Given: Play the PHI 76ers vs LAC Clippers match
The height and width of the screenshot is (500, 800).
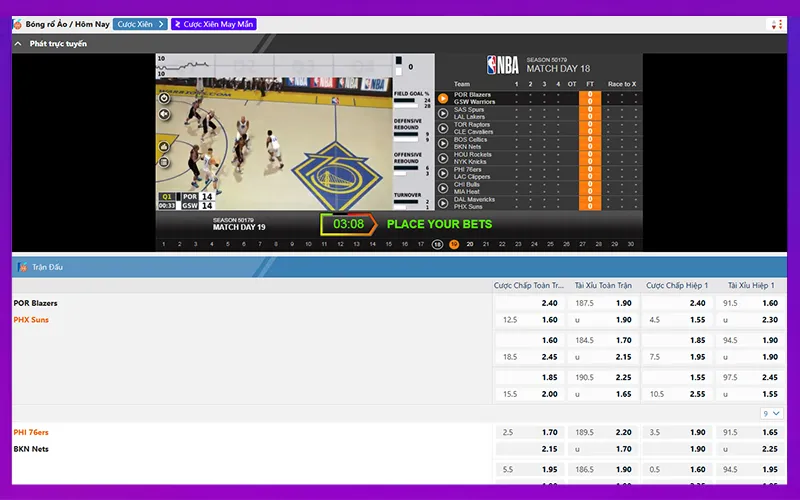Looking at the screenshot, I should coord(443,173).
